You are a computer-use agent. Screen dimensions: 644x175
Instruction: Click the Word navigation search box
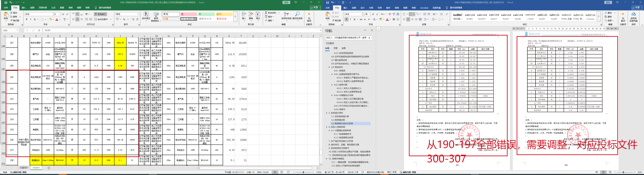pyautogui.click(x=349, y=38)
